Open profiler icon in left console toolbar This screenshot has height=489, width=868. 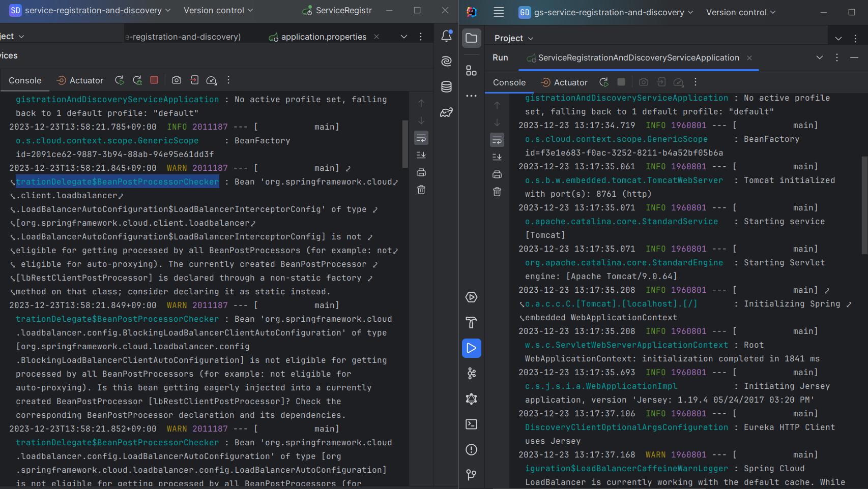(212, 80)
